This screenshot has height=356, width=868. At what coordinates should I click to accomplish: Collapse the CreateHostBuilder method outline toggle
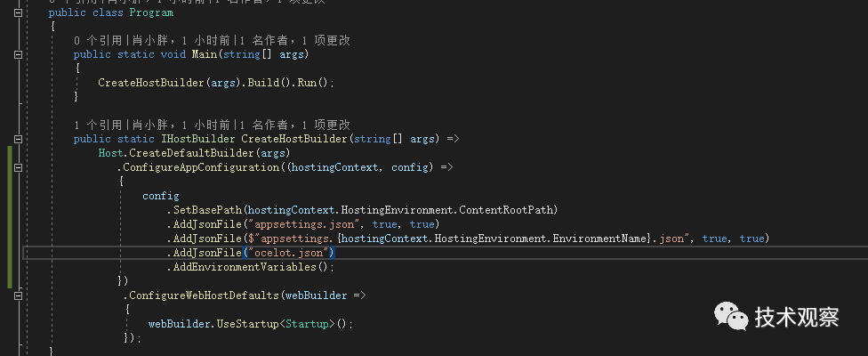17,139
